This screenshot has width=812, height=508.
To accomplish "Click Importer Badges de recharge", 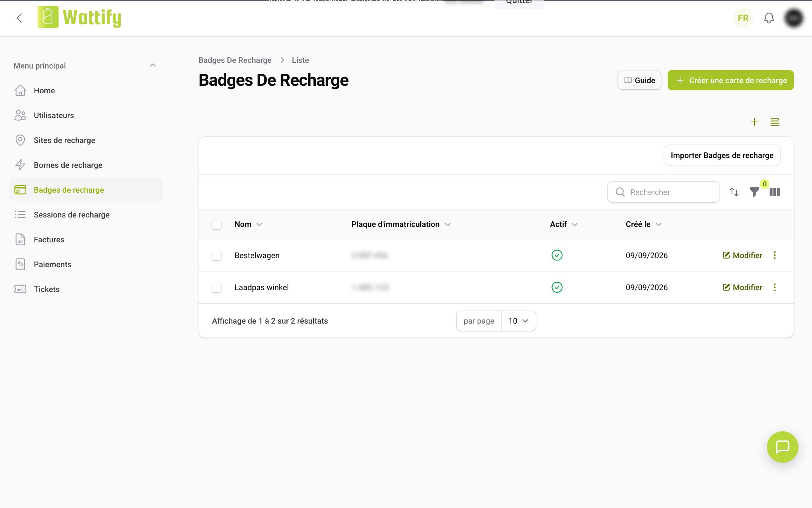I will pyautogui.click(x=722, y=155).
